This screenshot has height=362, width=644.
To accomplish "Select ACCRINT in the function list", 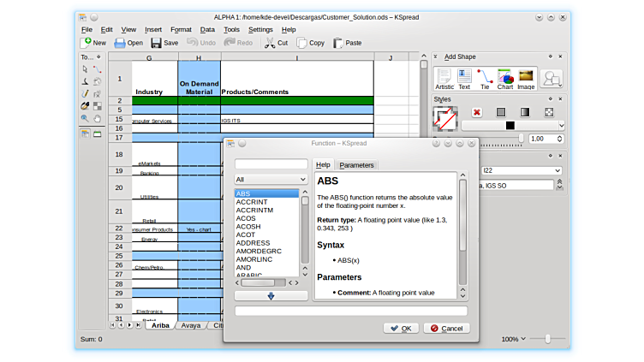I will [252, 202].
